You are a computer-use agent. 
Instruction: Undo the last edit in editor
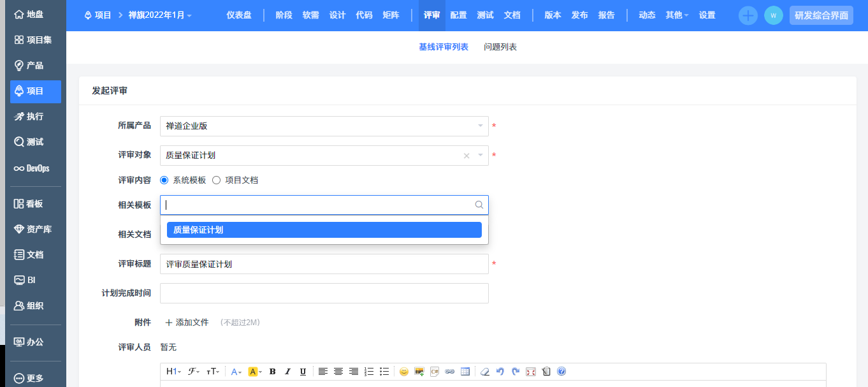tap(500, 372)
